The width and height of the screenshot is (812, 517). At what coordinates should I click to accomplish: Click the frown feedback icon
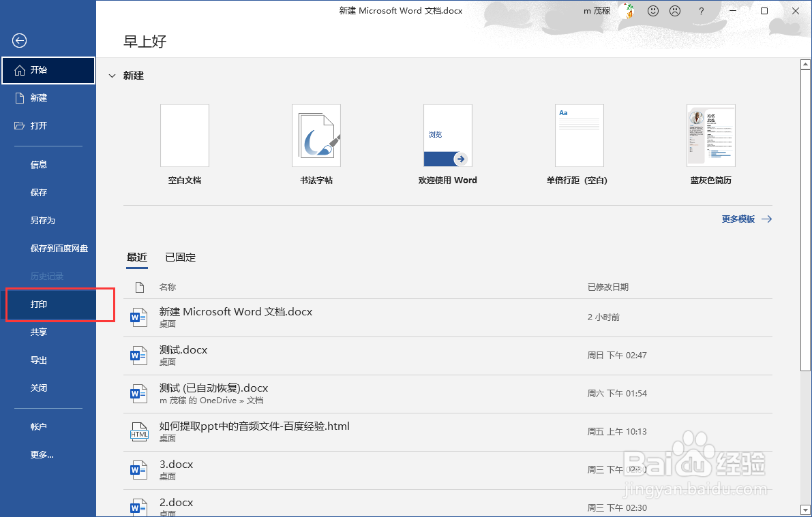point(675,11)
